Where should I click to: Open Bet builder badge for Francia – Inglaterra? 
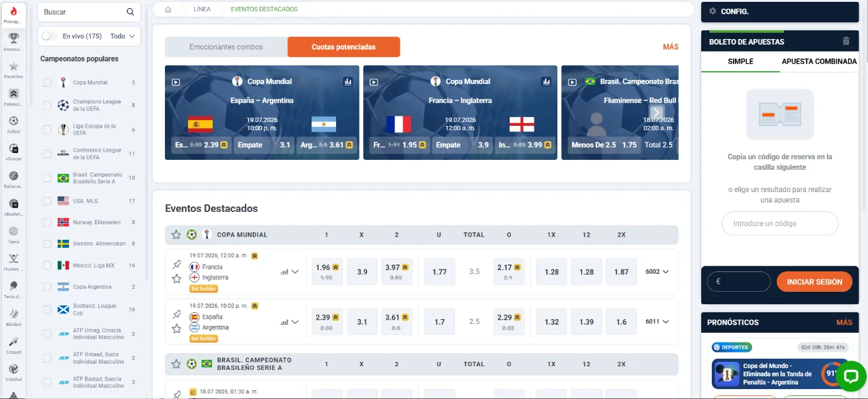point(204,289)
